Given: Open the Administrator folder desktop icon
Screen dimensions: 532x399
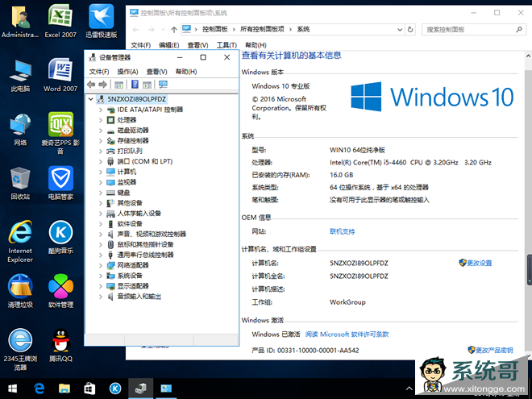Looking at the screenshot, I should point(20,21).
